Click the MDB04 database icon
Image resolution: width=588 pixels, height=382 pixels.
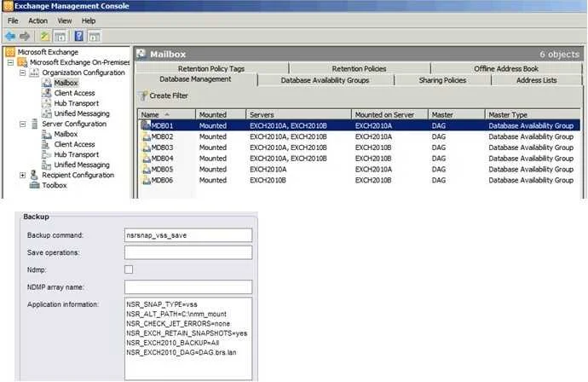146,159
